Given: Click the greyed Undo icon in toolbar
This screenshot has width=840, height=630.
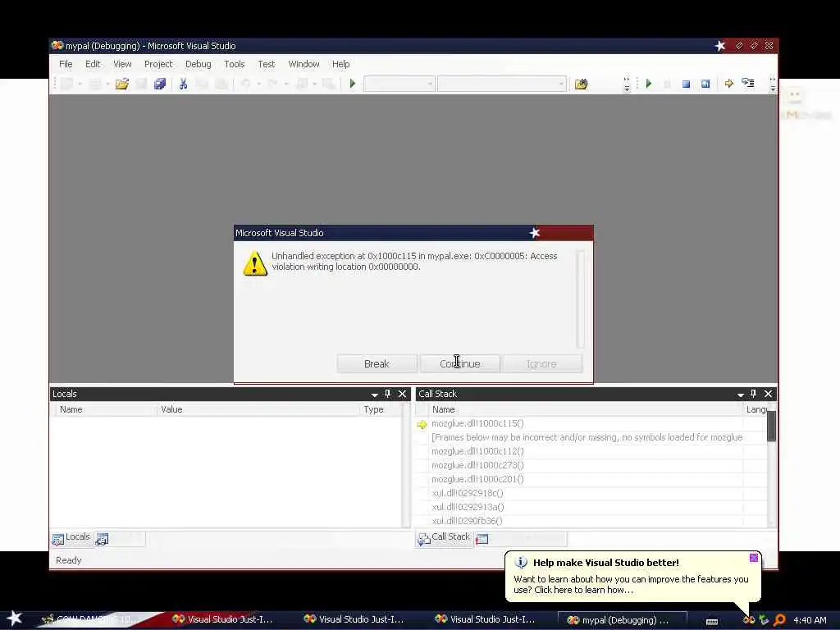Looking at the screenshot, I should click(245, 84).
